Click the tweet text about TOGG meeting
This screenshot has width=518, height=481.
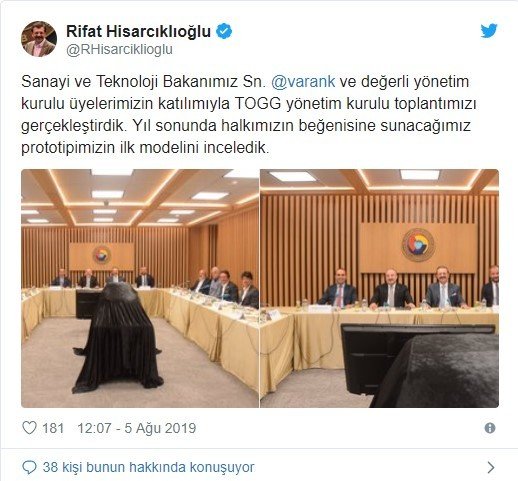248,115
